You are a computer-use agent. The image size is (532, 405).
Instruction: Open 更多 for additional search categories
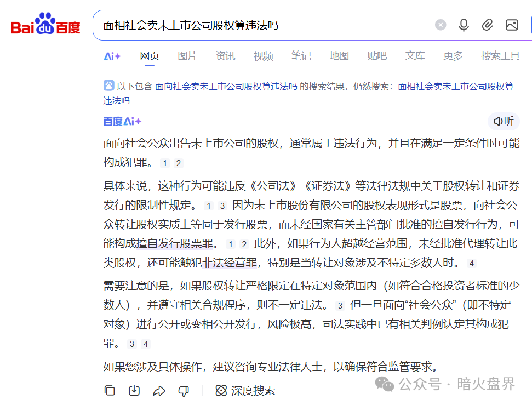coord(453,56)
